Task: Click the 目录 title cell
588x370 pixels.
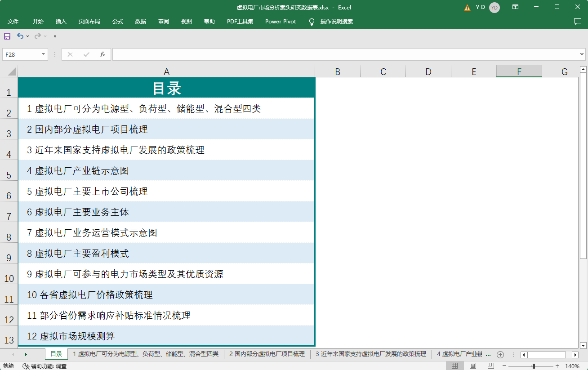Action: click(x=166, y=88)
